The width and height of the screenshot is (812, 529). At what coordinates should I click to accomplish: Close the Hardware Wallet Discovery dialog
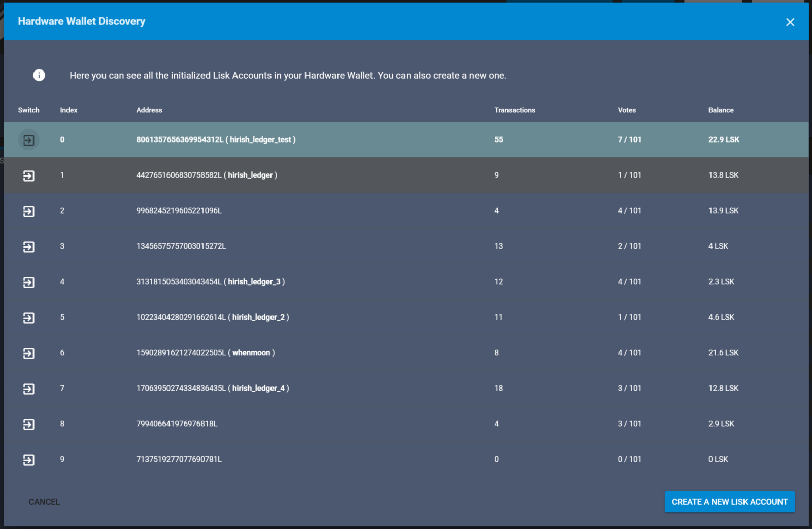tap(790, 22)
